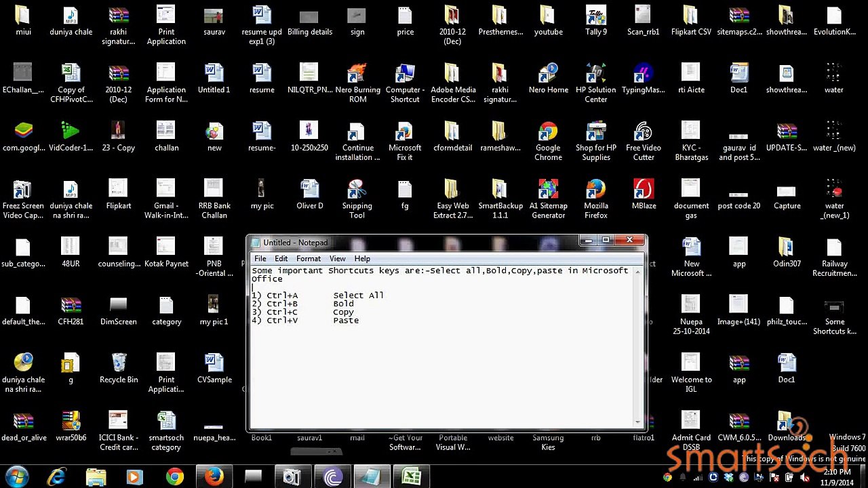
Task: Select the Computer - Shortcut icon
Action: pyautogui.click(x=405, y=83)
